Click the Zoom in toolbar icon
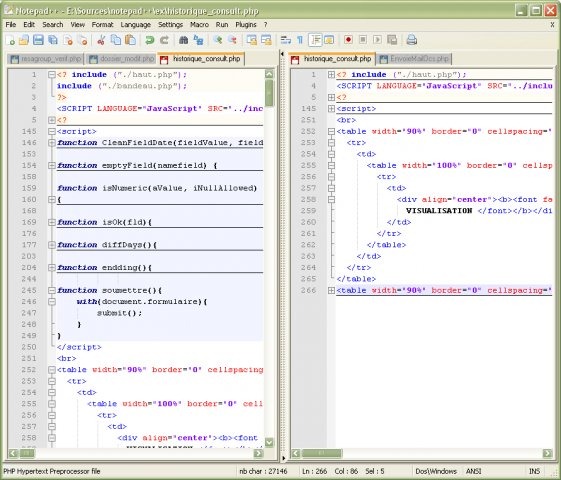 click(x=218, y=40)
